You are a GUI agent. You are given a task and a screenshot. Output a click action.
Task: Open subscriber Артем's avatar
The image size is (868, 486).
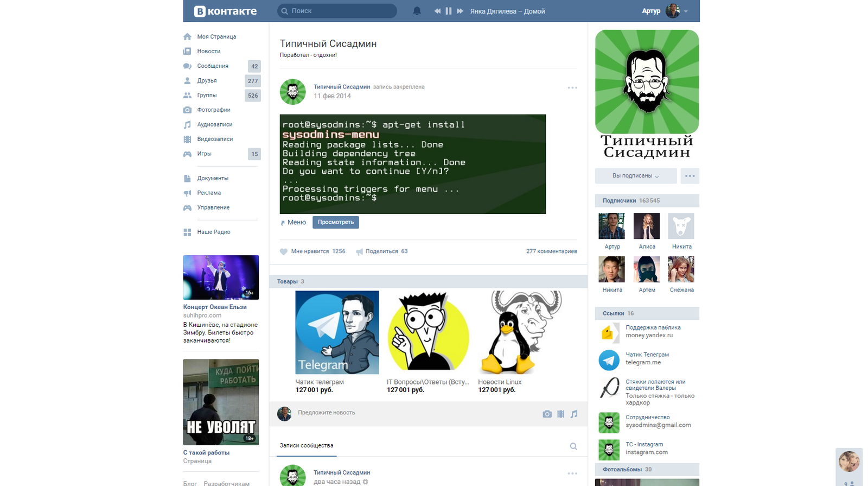point(647,269)
